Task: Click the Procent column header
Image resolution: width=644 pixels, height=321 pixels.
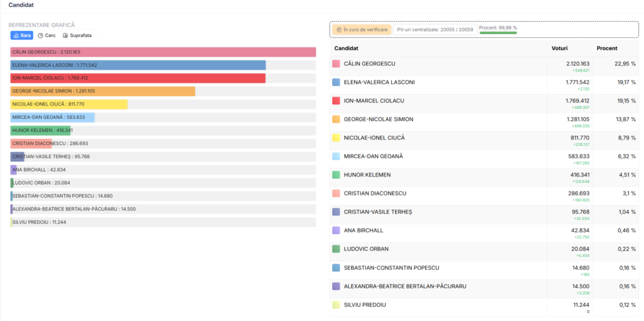Action: tap(607, 48)
